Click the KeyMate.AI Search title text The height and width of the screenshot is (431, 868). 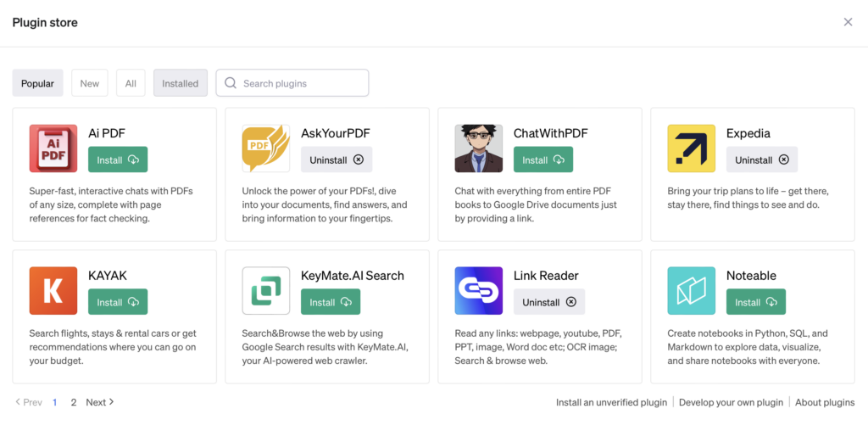pos(353,276)
